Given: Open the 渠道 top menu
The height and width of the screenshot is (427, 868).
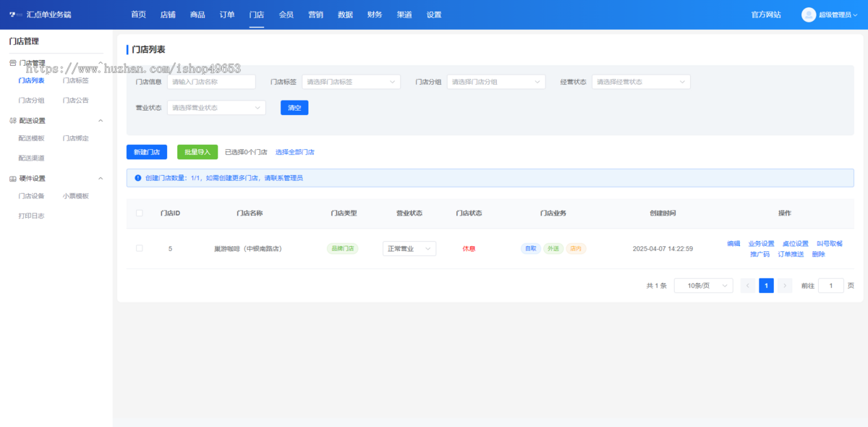Looking at the screenshot, I should point(404,14).
